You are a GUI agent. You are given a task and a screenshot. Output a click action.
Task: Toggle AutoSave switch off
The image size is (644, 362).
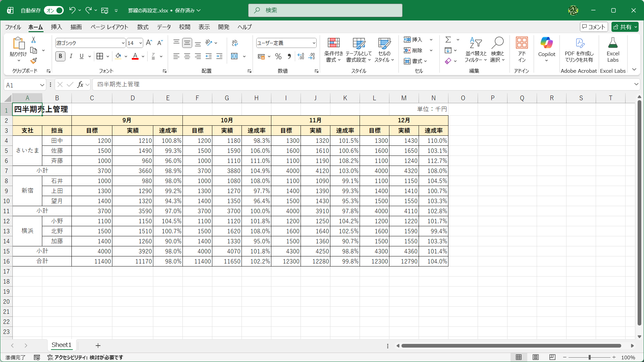[x=54, y=10]
